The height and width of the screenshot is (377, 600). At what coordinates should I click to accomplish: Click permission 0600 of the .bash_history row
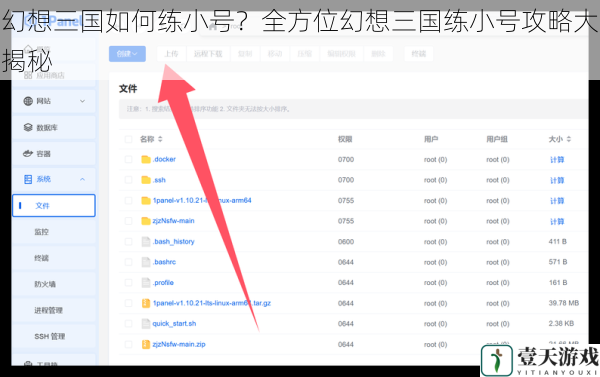point(346,242)
